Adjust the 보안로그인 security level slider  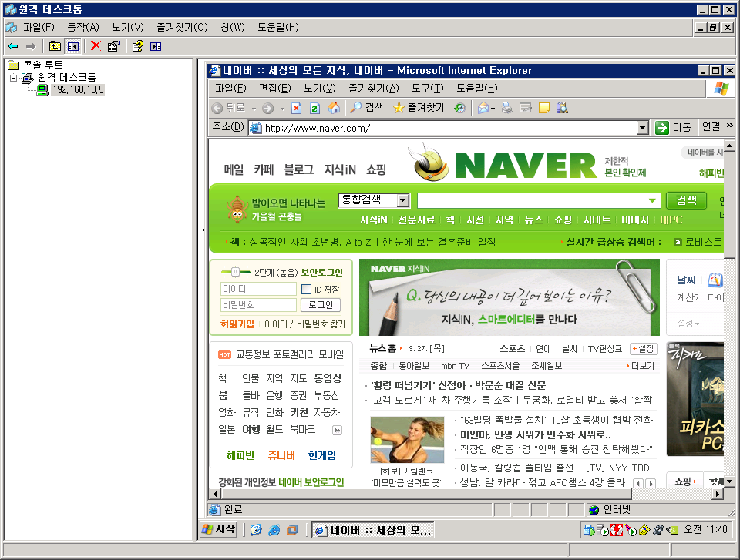tap(234, 272)
